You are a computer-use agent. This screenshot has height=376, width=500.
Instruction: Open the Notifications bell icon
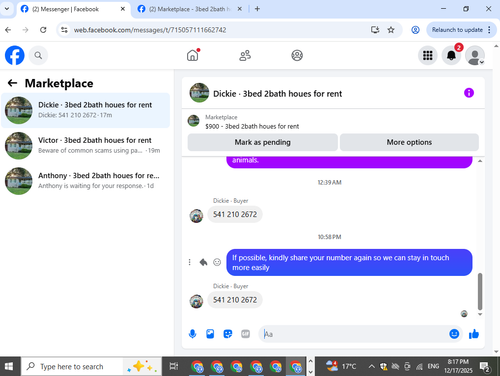pos(451,55)
